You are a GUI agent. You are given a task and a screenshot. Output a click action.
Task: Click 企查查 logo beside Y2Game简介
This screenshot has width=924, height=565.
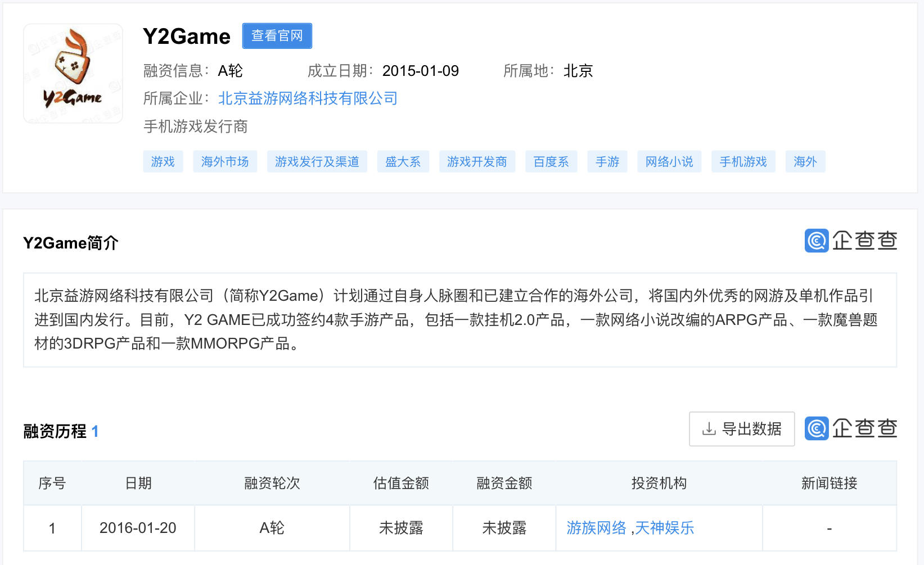[x=851, y=241]
